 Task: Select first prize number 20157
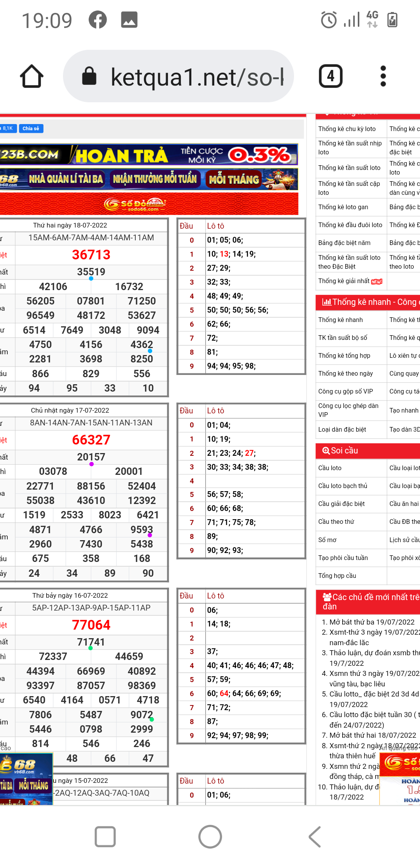click(91, 457)
